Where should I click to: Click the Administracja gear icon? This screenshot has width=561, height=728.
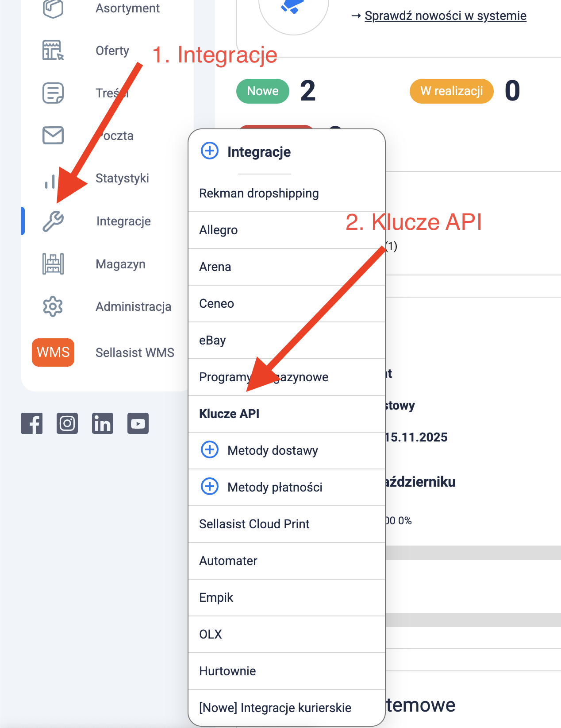coord(53,306)
